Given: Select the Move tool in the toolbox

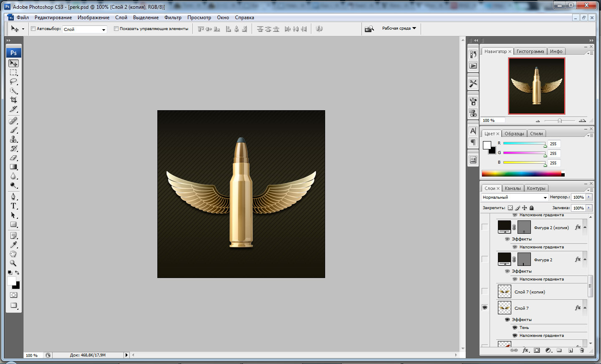Looking at the screenshot, I should pos(14,63).
